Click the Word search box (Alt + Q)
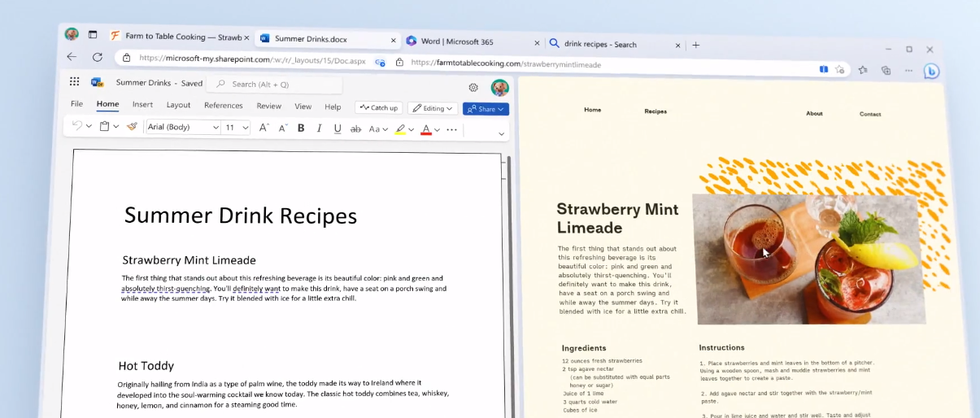980x418 pixels. click(274, 84)
